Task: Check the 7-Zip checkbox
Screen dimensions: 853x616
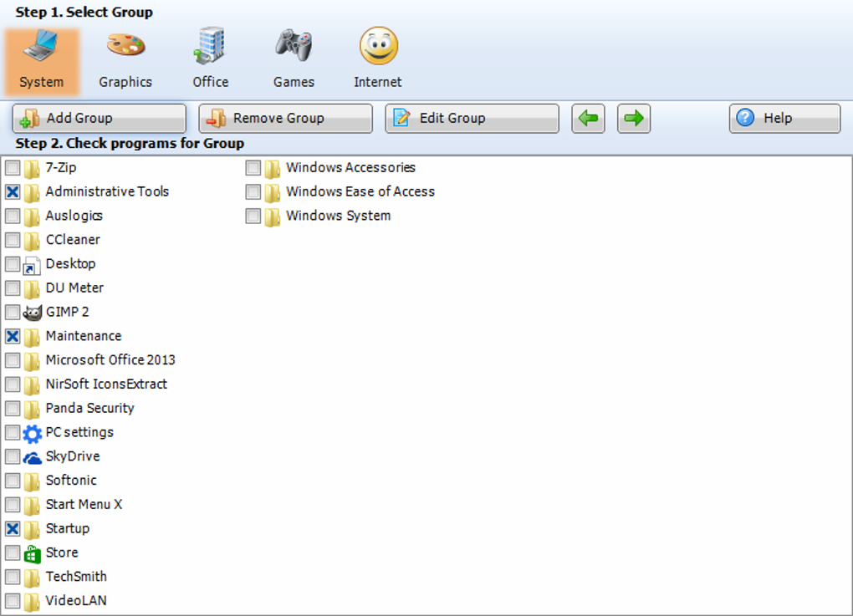Action: (13, 167)
